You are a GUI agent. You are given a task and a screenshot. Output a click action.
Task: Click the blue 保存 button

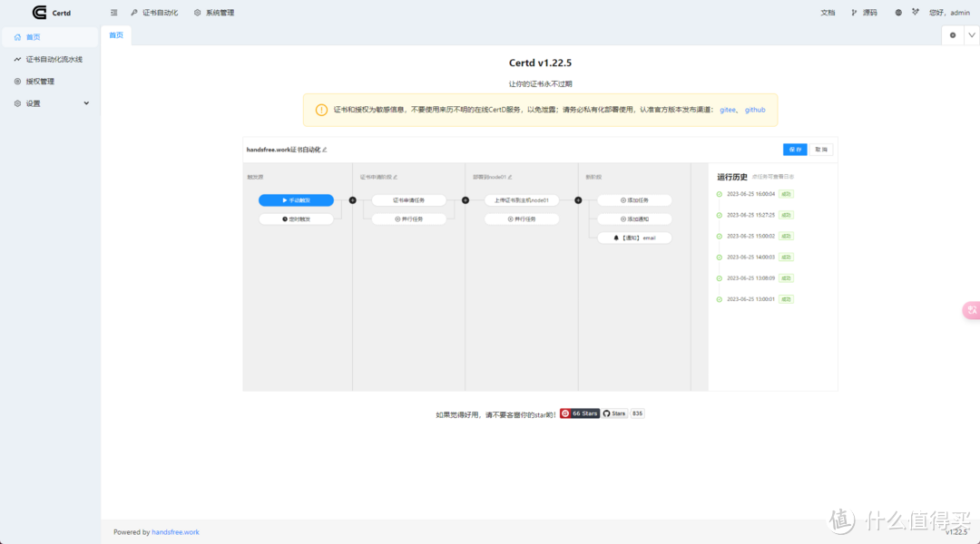point(794,150)
